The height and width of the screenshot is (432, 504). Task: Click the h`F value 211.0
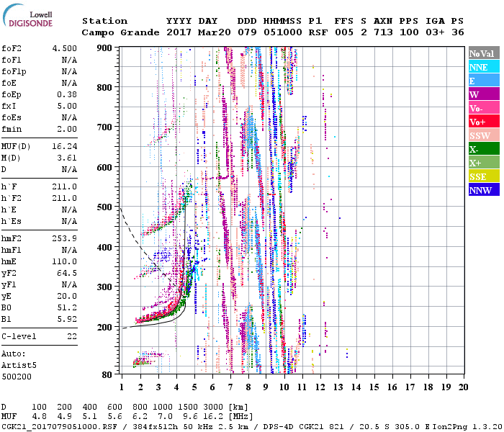click(65, 186)
